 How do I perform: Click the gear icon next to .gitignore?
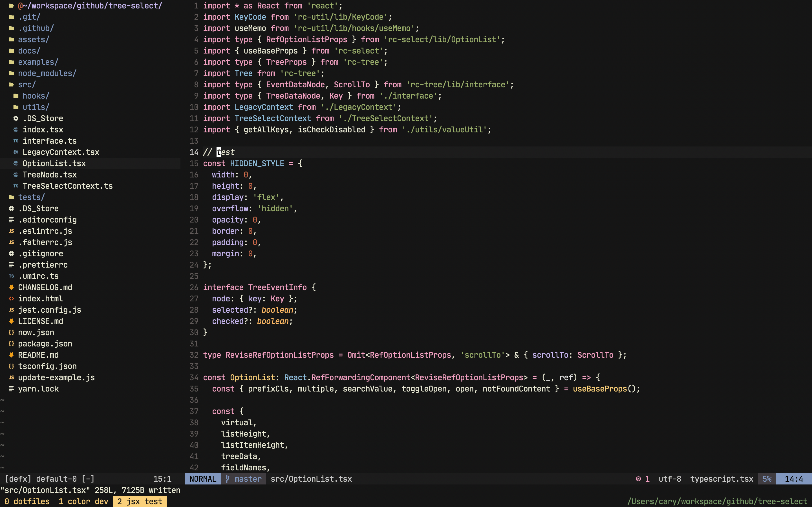coord(11,253)
